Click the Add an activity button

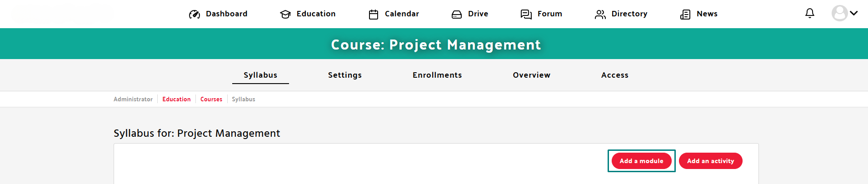pyautogui.click(x=711, y=161)
